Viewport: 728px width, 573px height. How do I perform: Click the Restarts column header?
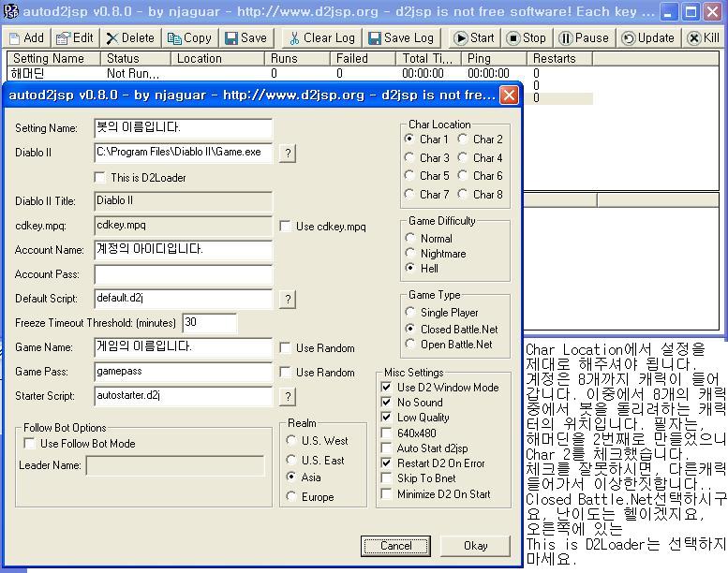click(x=559, y=58)
